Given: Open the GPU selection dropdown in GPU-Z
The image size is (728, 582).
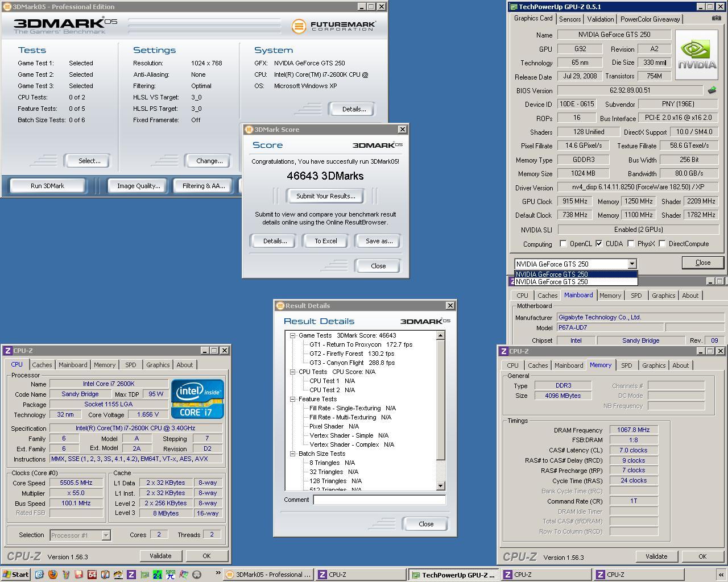Looking at the screenshot, I should [x=631, y=264].
